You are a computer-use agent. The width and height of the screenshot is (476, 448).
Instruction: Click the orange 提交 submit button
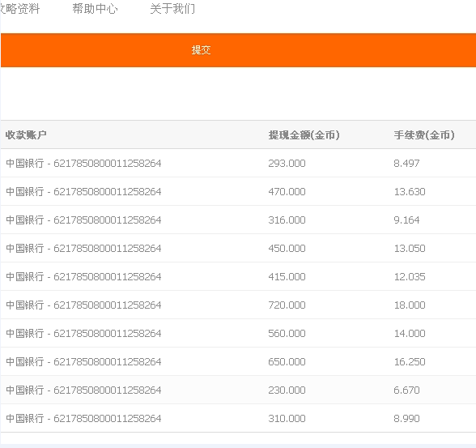[238, 50]
